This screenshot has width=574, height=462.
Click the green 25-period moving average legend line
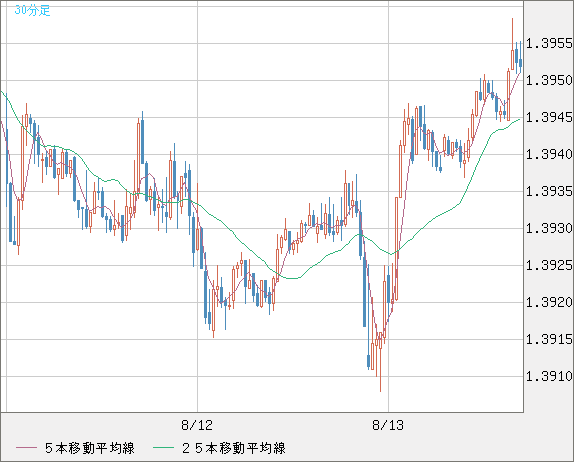click(163, 448)
